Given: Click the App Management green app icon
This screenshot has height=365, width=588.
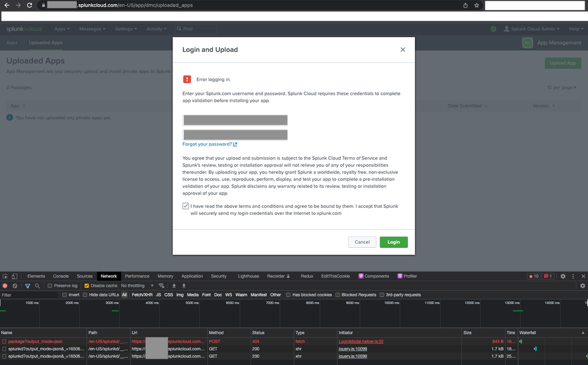Looking at the screenshot, I should [x=527, y=43].
